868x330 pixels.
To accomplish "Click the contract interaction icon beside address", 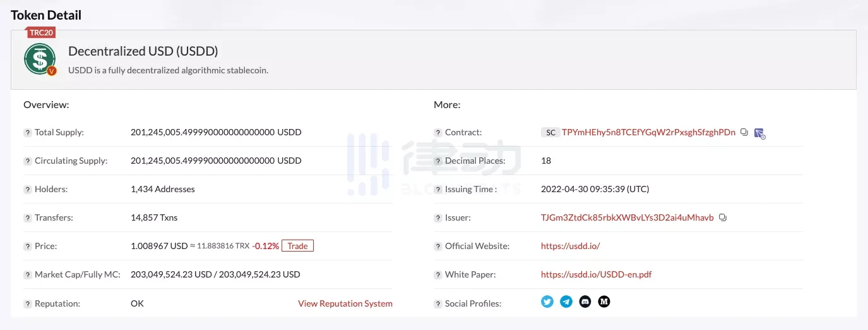I will (x=759, y=133).
